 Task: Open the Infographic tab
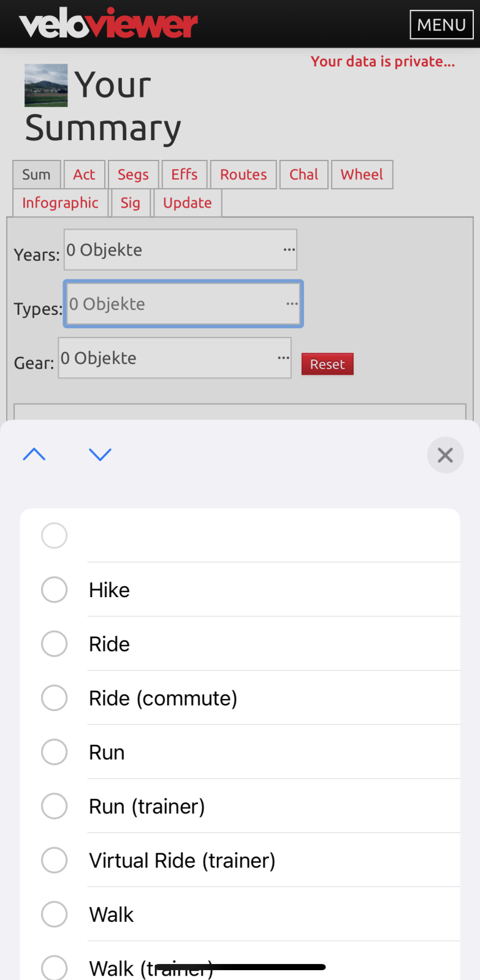click(x=60, y=203)
